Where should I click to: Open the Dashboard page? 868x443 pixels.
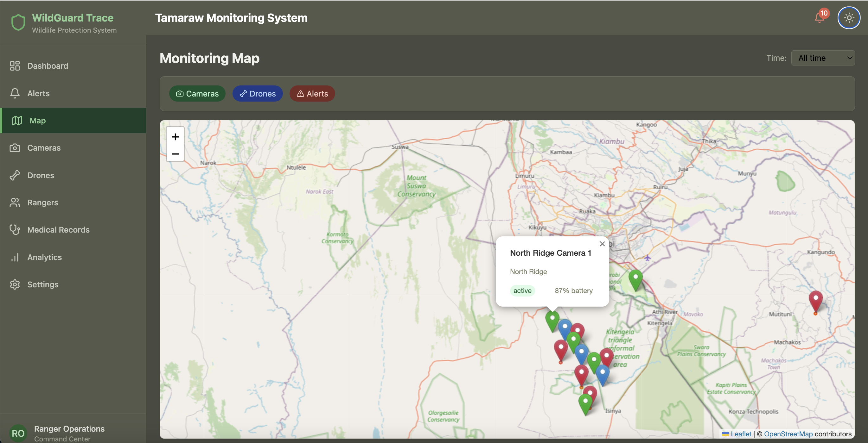click(48, 66)
